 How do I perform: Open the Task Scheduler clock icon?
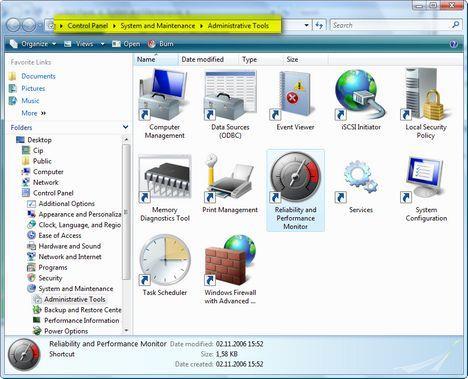(165, 260)
